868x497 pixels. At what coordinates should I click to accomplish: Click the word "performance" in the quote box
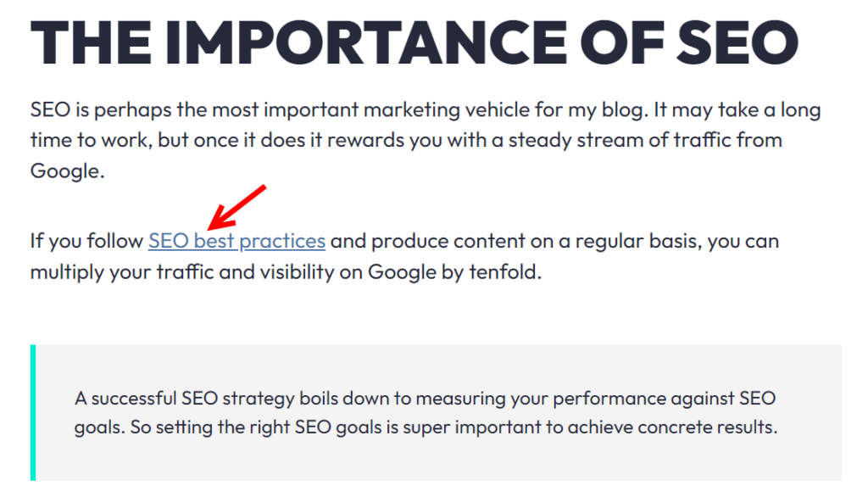609,399
